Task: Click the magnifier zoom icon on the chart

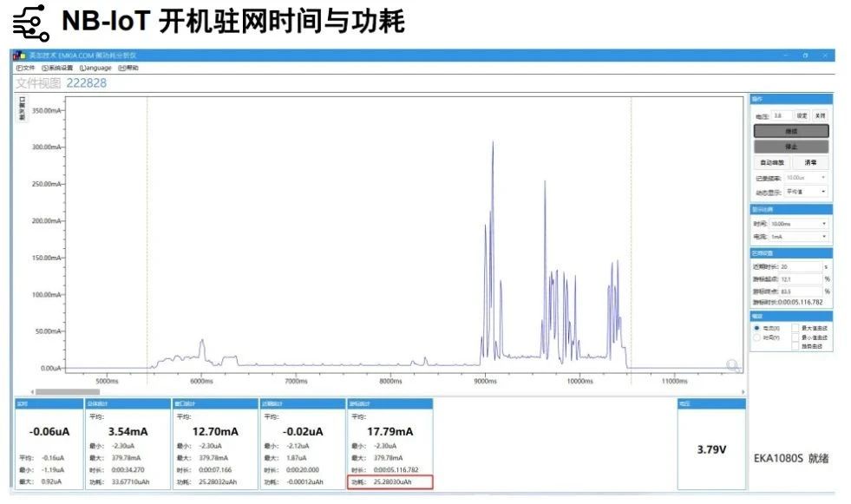Action: click(733, 366)
